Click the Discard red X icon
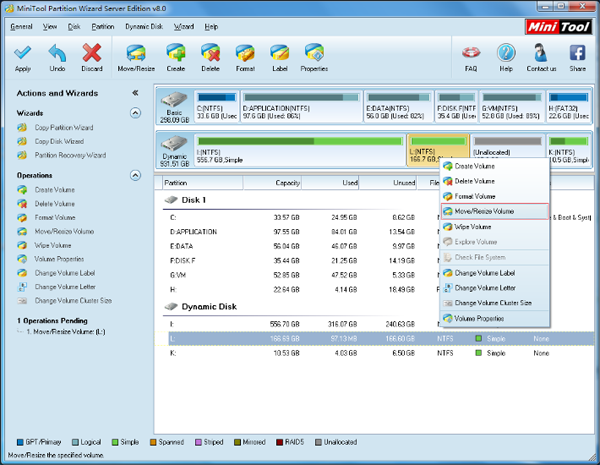Screen dimensions: 600x465 [92, 53]
